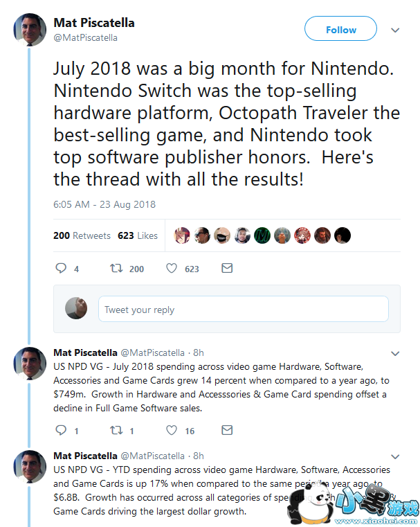Like the July 2018 spending tweet
The height and width of the screenshot is (527, 420).
[171, 431]
